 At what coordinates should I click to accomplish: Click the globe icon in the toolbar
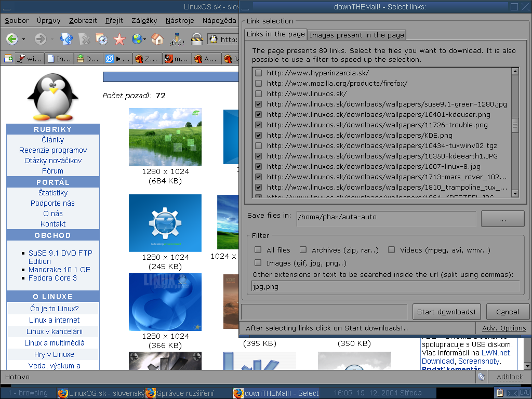pyautogui.click(x=137, y=39)
